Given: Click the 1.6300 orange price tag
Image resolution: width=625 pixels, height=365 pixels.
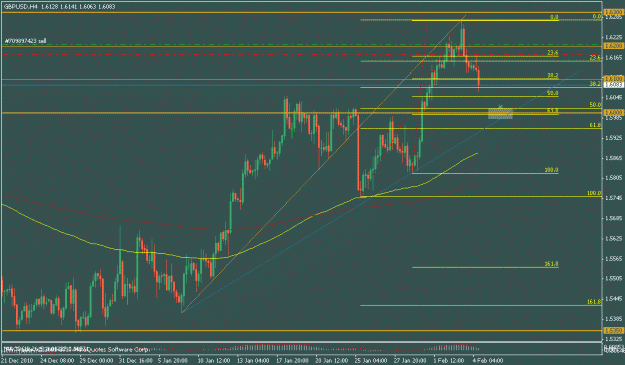Looking at the screenshot, I should [x=614, y=13].
